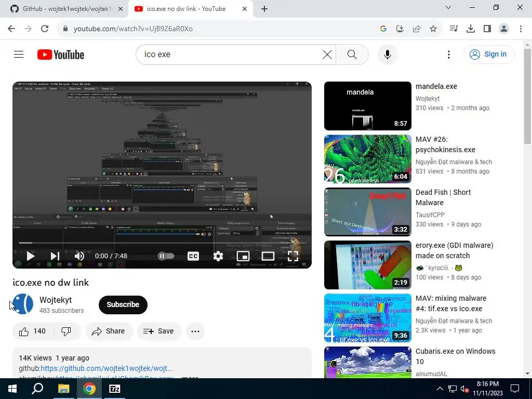Screen dimensions: 532x399
Task: Open taskbar search
Action: point(37,389)
